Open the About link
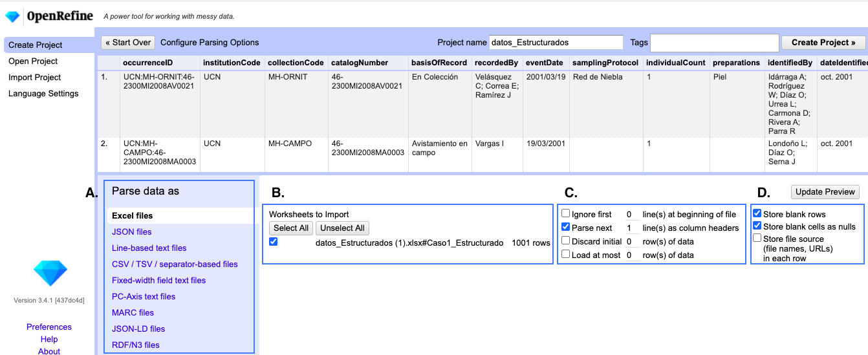This screenshot has width=868, height=355. (49, 352)
